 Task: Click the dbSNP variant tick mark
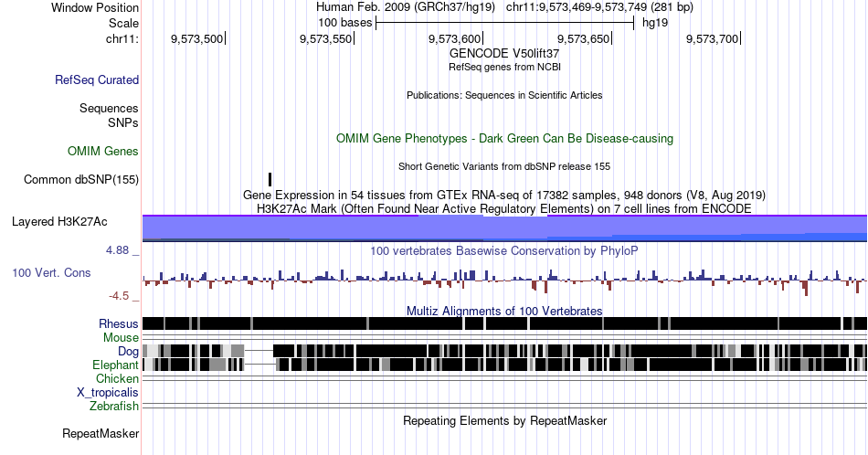pyautogui.click(x=270, y=179)
